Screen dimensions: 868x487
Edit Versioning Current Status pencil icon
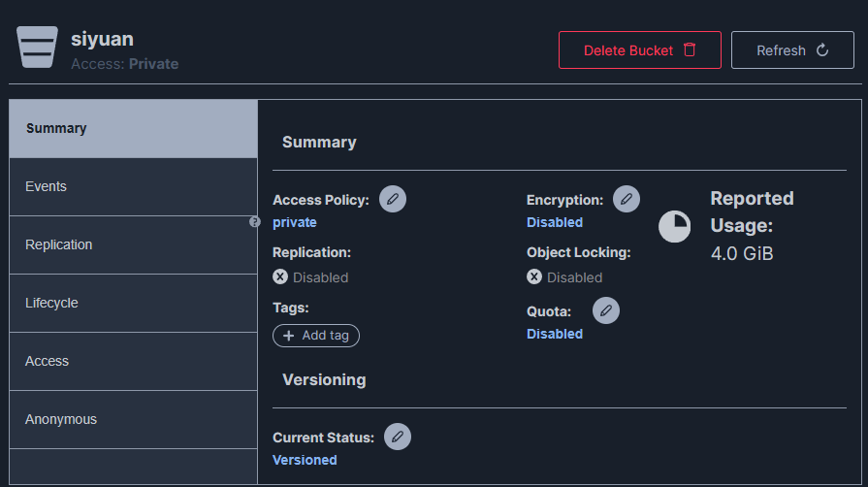tap(398, 437)
